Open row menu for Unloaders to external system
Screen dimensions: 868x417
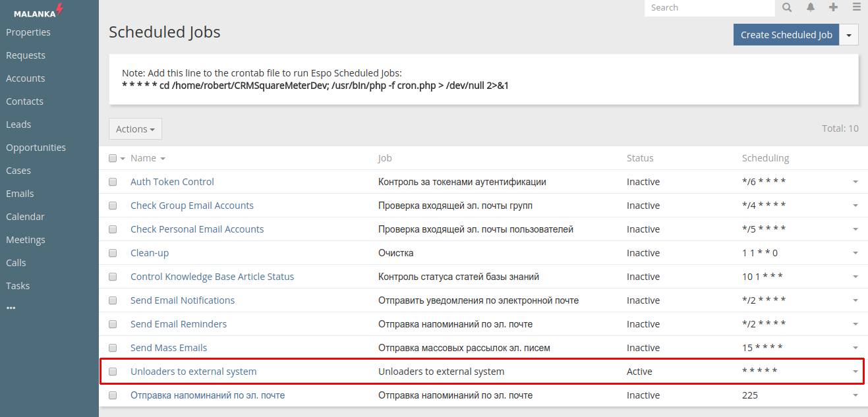[x=855, y=372]
